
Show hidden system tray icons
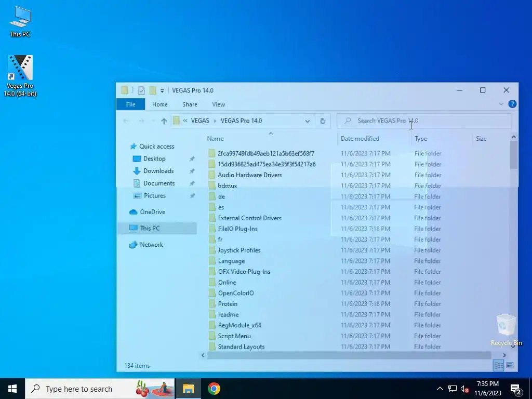[x=440, y=389]
